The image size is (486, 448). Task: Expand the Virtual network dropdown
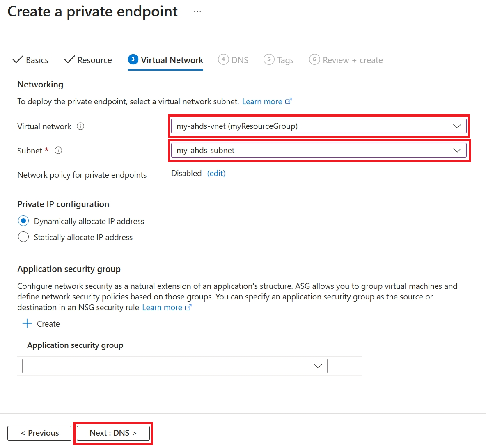click(319, 126)
